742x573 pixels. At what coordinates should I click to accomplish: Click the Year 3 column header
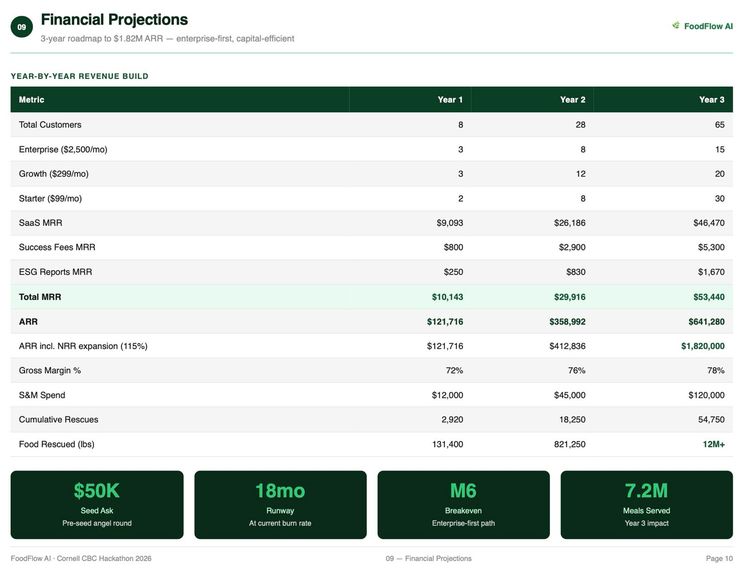point(712,100)
